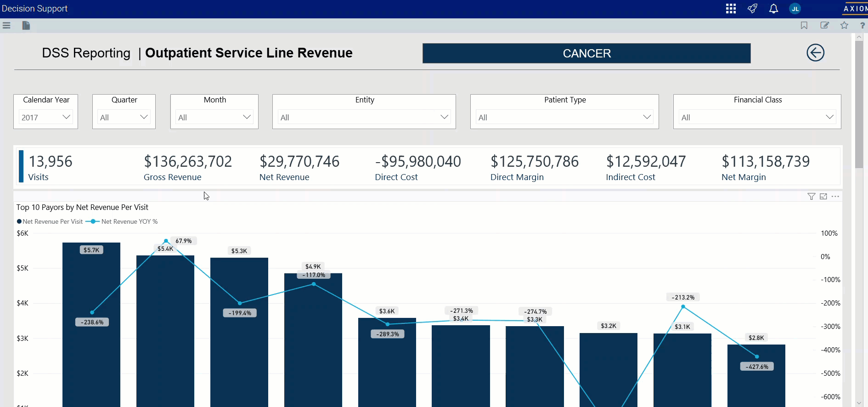Click the -238.6% YOY data label
868x407 pixels.
coord(92,322)
